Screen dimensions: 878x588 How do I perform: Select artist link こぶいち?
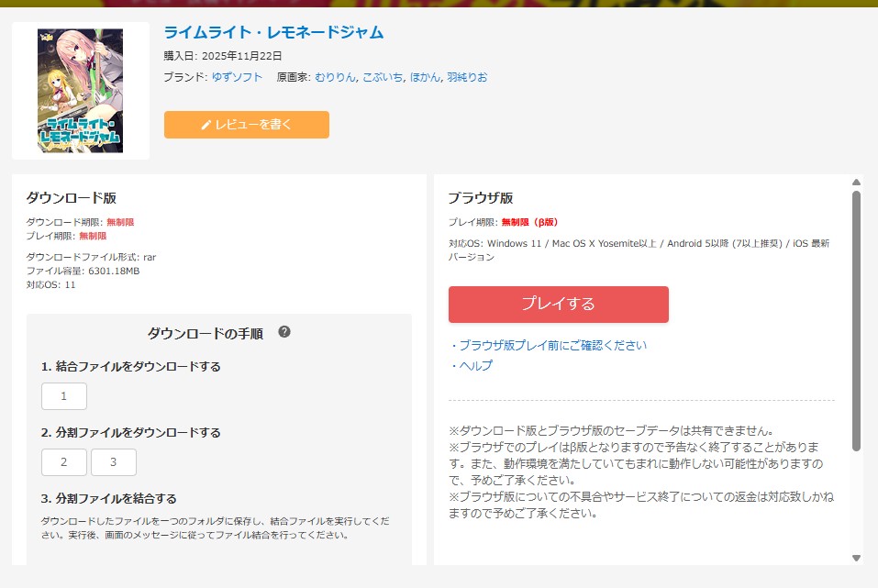[383, 77]
